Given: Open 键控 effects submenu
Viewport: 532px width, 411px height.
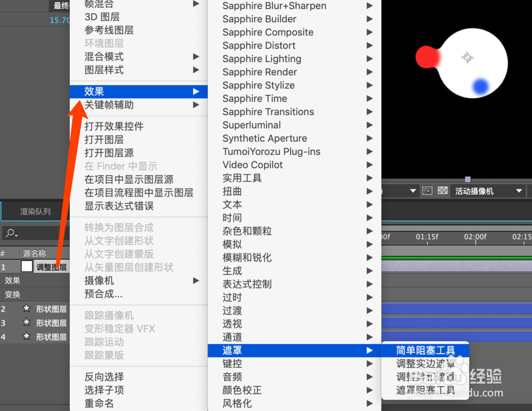Looking at the screenshot, I should 295,364.
